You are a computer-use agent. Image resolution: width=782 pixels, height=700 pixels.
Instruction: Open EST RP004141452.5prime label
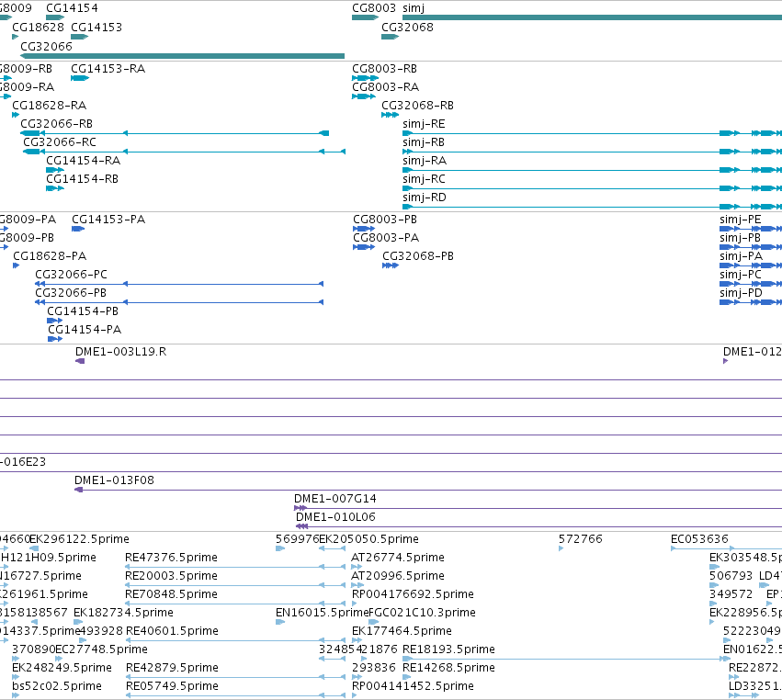coord(413,687)
